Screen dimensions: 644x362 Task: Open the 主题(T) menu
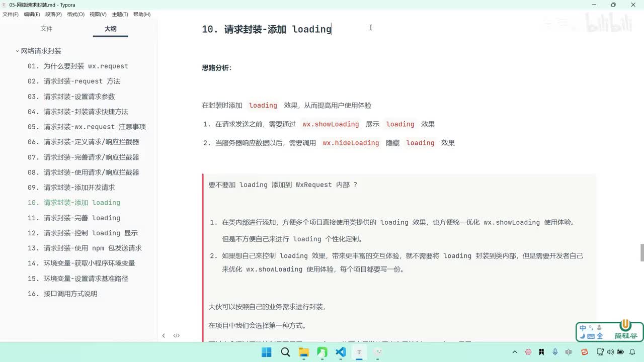tap(120, 14)
